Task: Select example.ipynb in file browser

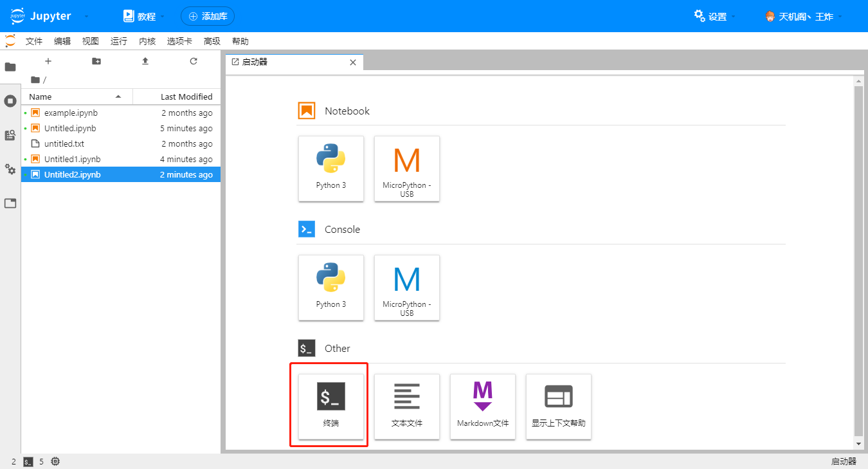Action: point(71,113)
